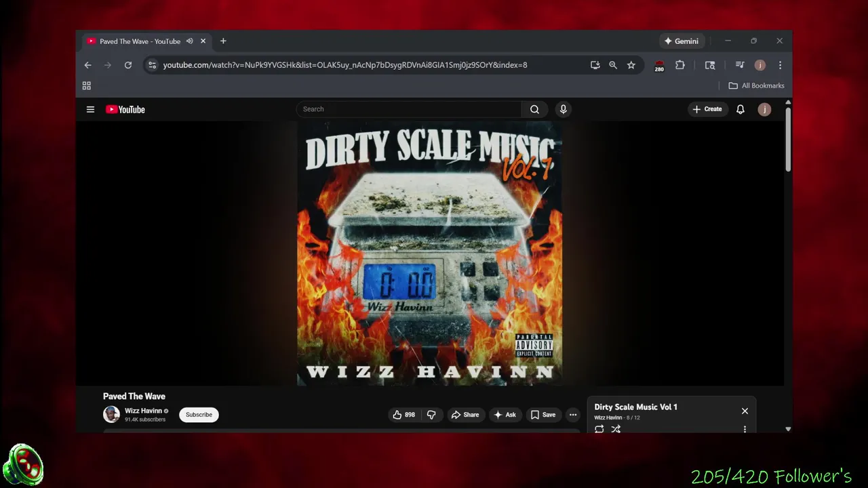Image resolution: width=868 pixels, height=488 pixels.
Task: Open Chrome profile avatar
Action: click(760, 65)
